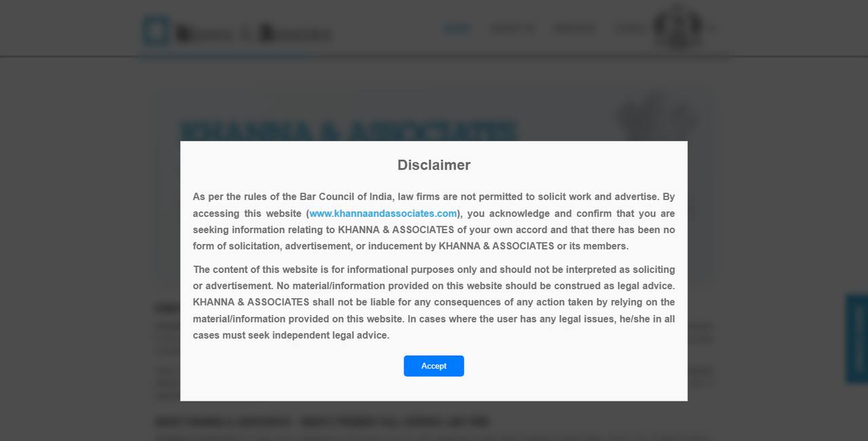Image resolution: width=868 pixels, height=441 pixels.
Task: Select the second blurred header navigation item
Action: 512,28
